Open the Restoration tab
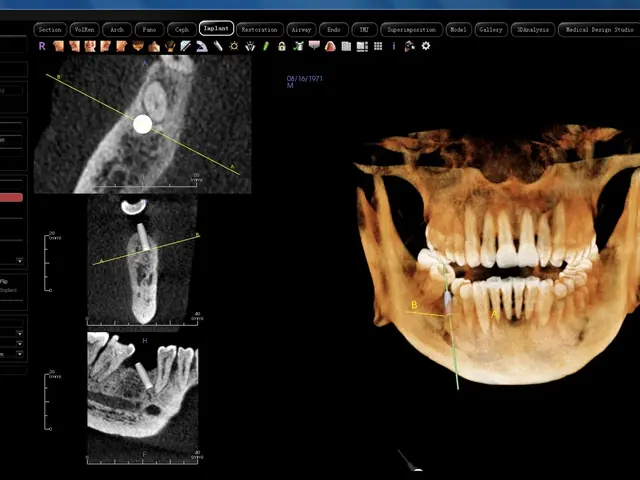The width and height of the screenshot is (640, 480). (260, 30)
